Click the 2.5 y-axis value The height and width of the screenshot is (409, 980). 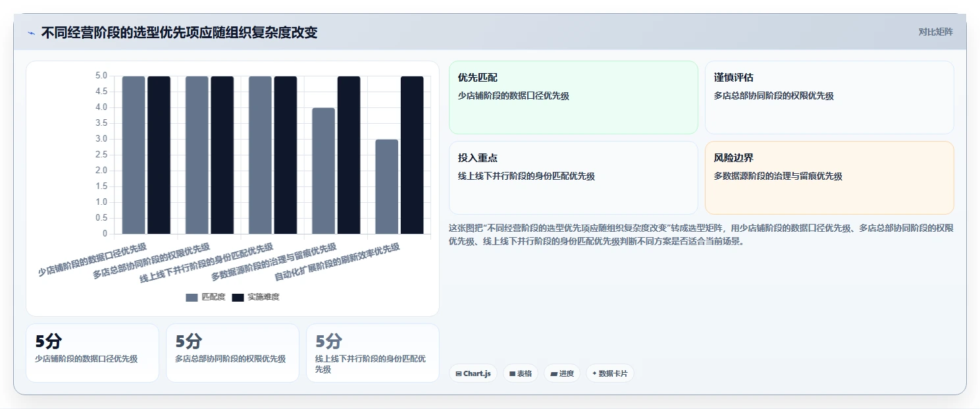[101, 155]
